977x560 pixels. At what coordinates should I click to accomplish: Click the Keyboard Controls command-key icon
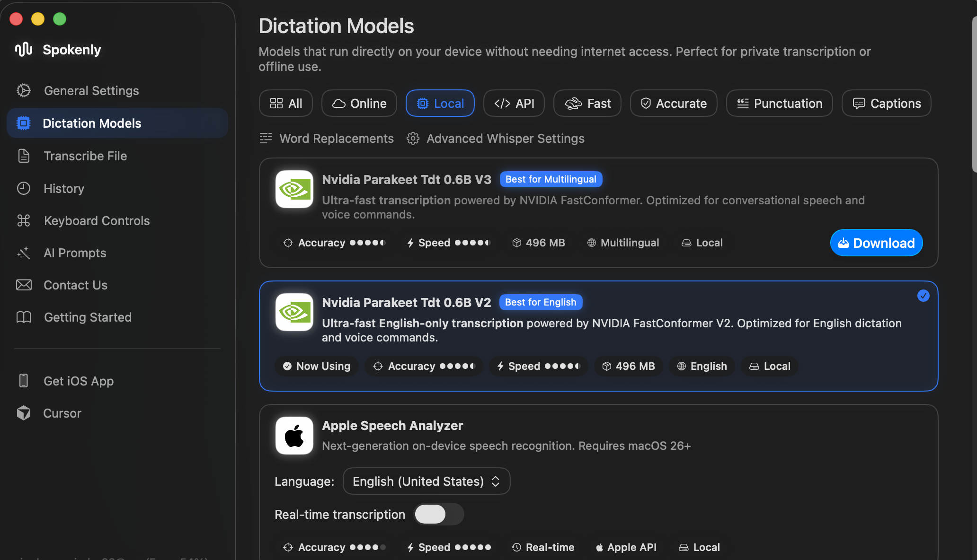click(x=24, y=221)
